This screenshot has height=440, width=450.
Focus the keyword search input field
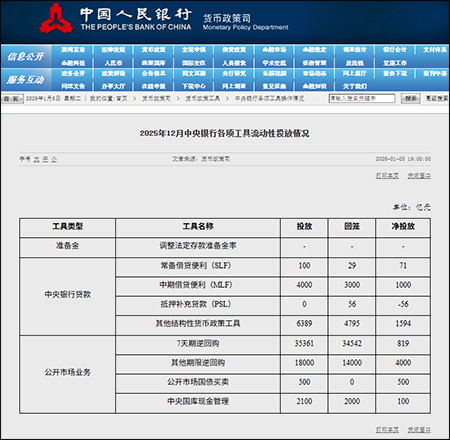(362, 98)
